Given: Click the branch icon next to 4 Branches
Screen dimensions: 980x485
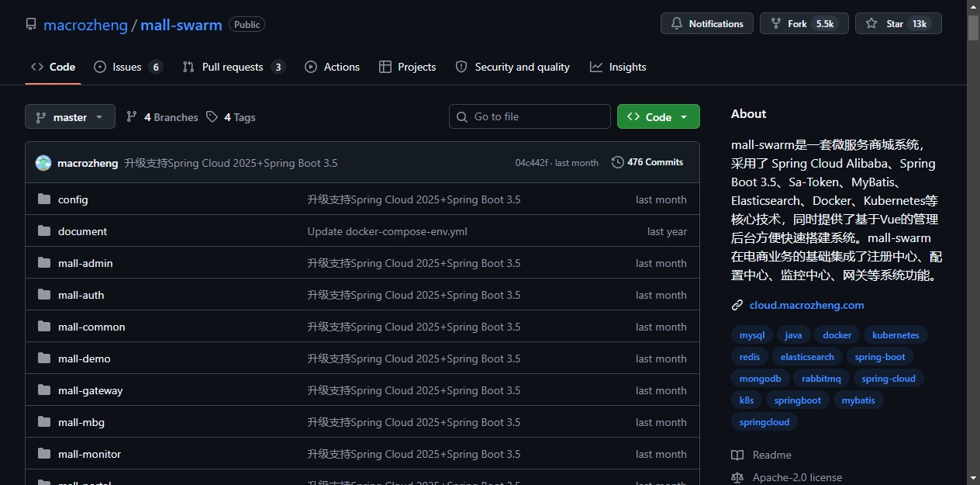Looking at the screenshot, I should coord(132,117).
